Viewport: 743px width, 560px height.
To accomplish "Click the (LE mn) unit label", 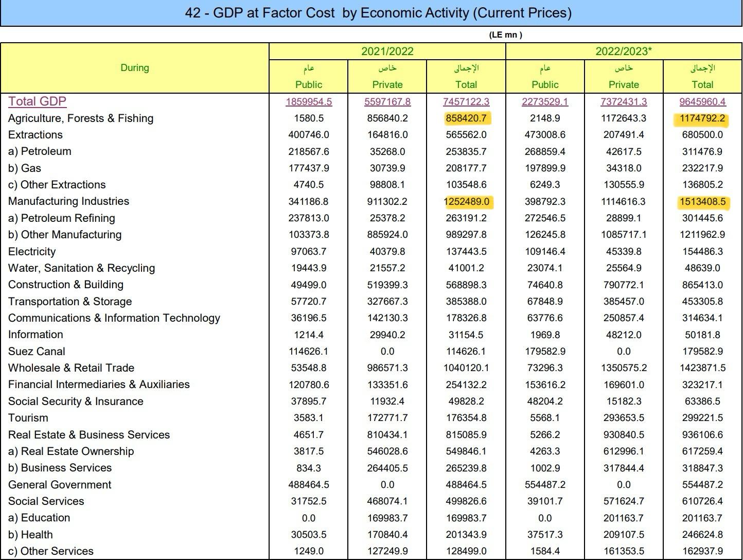I will [505, 35].
